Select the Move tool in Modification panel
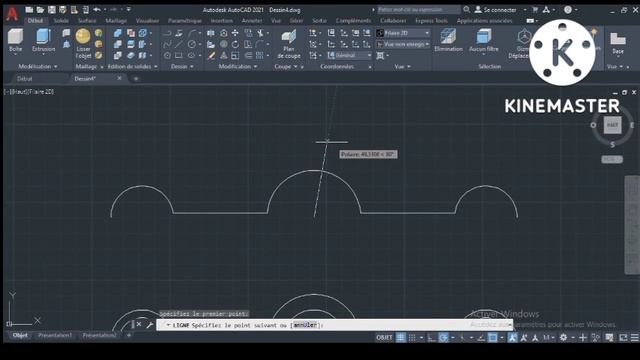640x360 pixels. [235, 33]
